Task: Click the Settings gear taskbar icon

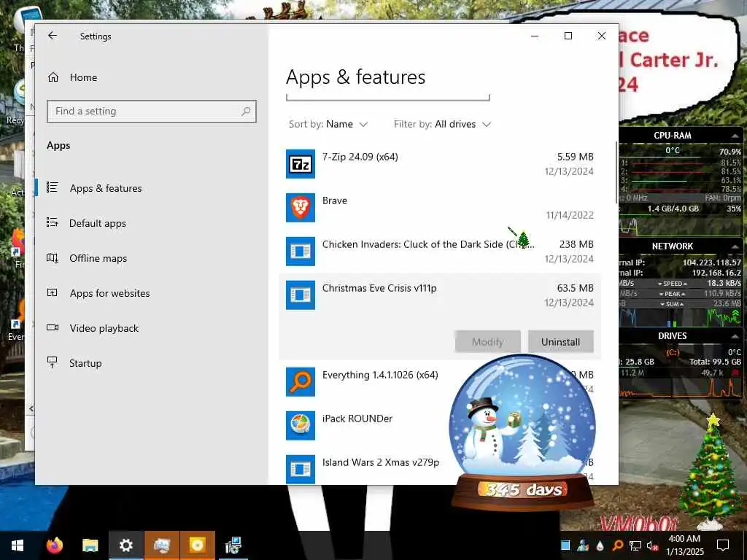Action: tap(125, 545)
